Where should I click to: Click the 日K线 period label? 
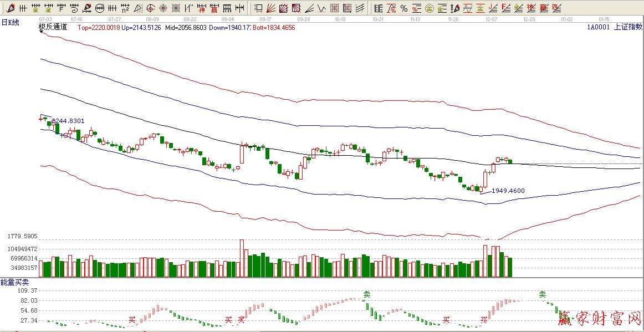[11, 22]
